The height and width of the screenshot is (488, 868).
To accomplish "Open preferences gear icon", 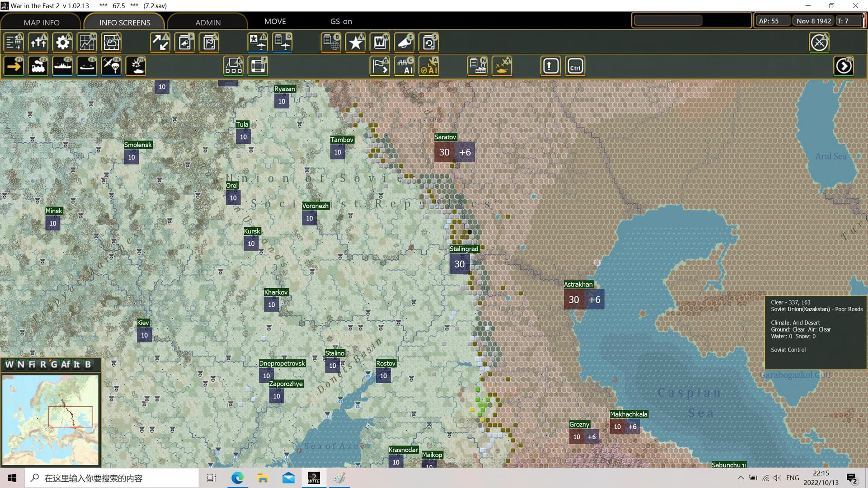I will (x=62, y=42).
